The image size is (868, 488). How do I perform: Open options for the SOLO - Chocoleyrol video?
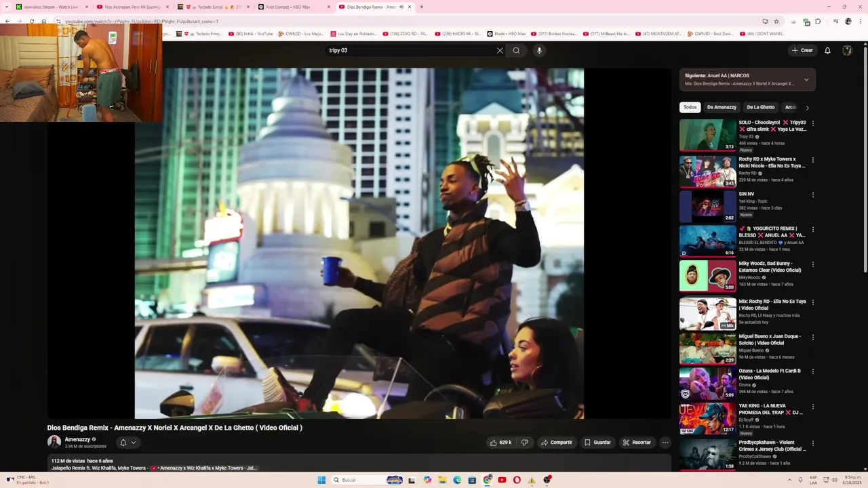pos(812,123)
